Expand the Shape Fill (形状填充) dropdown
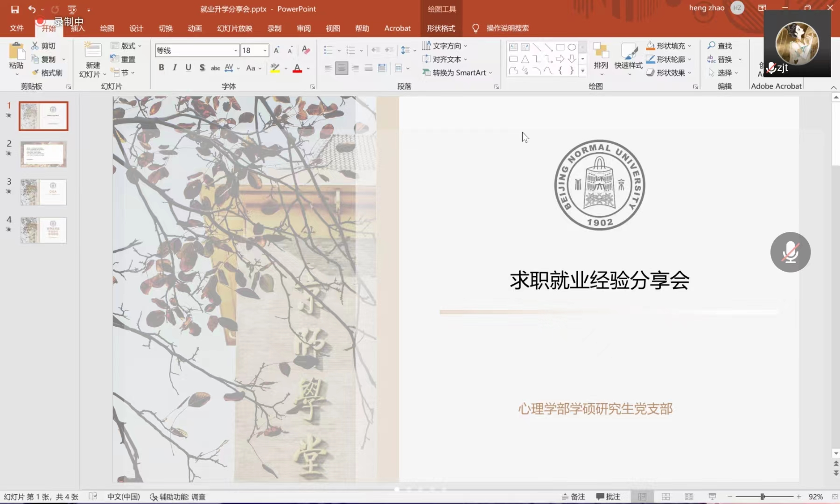 [690, 46]
